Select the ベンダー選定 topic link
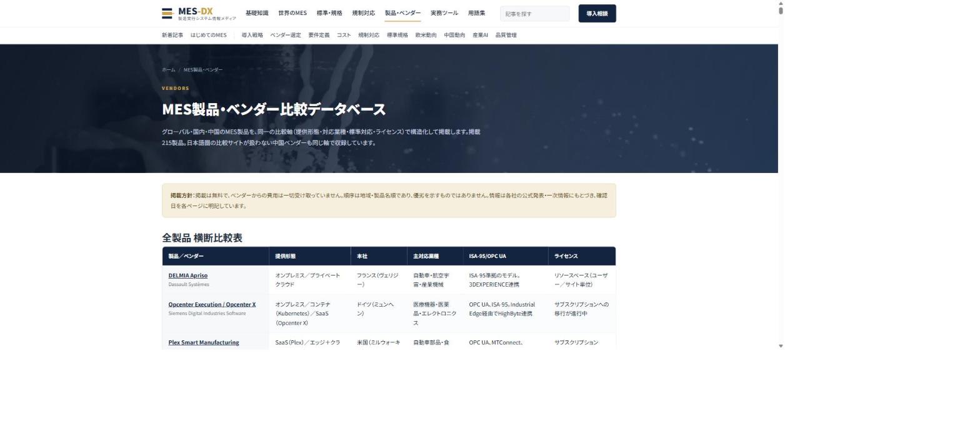This screenshot has width=980, height=436. tap(286, 35)
